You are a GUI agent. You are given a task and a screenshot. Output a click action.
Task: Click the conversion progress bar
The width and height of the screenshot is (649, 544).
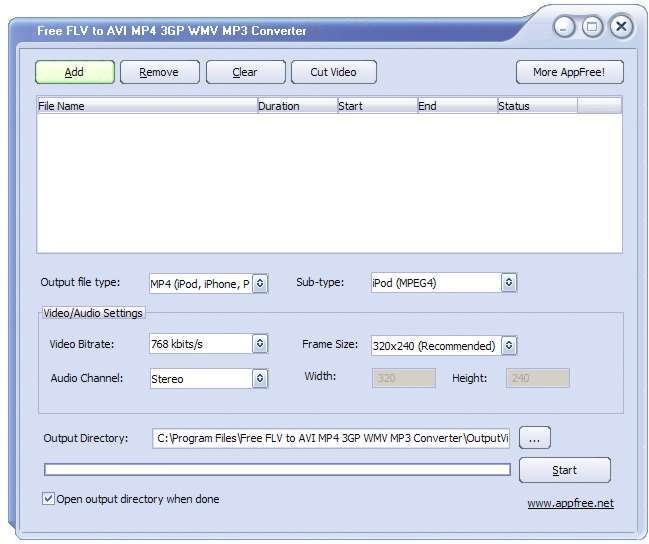pyautogui.click(x=277, y=469)
